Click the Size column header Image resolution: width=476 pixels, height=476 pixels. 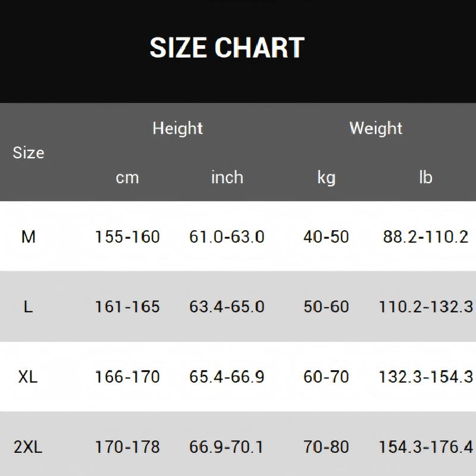coord(29,152)
